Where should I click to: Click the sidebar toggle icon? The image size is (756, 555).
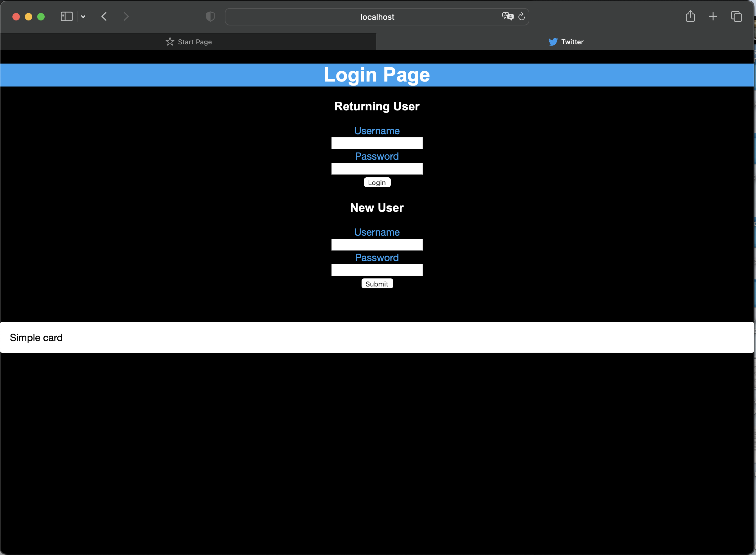(67, 16)
